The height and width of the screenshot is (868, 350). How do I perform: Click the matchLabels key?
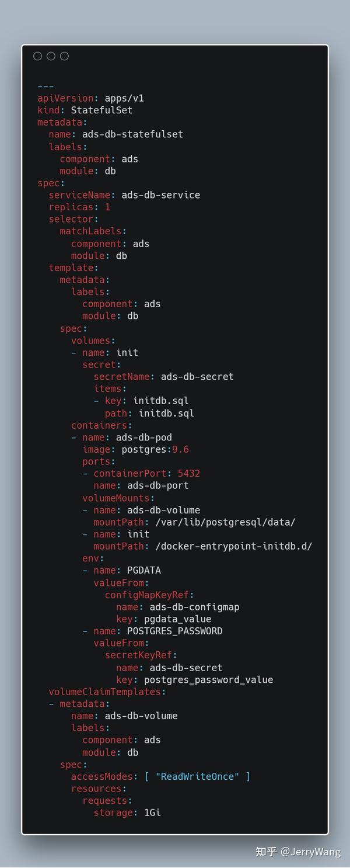(x=90, y=231)
